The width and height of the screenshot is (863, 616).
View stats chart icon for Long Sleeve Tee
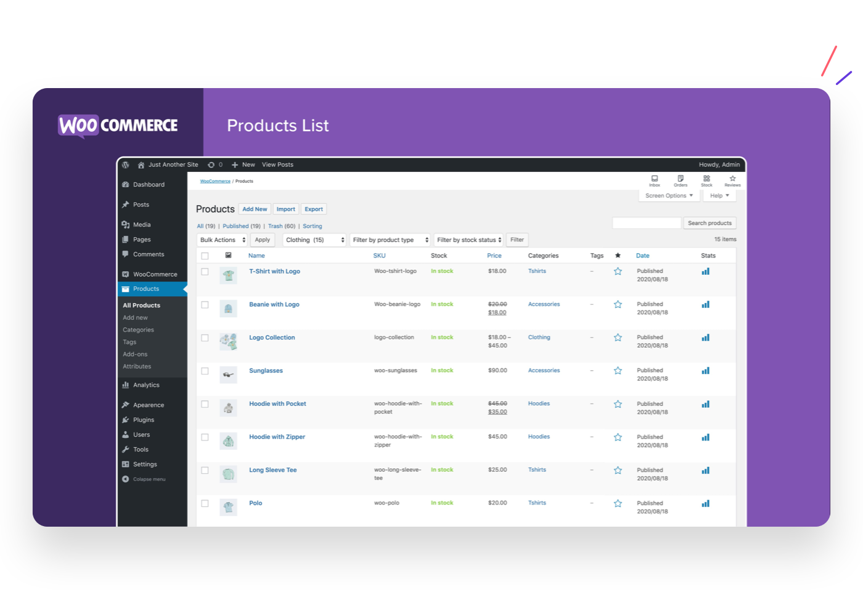coord(706,471)
